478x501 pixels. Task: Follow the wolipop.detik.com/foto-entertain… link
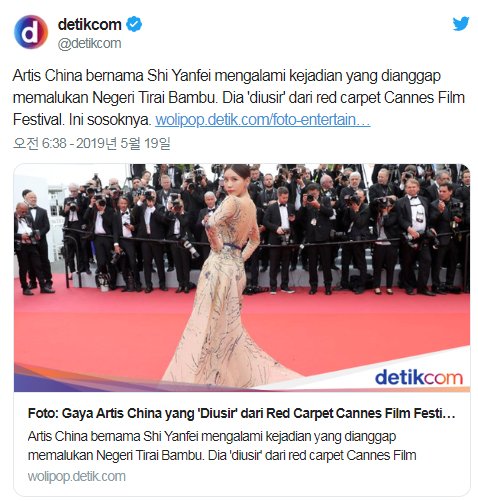point(263,120)
